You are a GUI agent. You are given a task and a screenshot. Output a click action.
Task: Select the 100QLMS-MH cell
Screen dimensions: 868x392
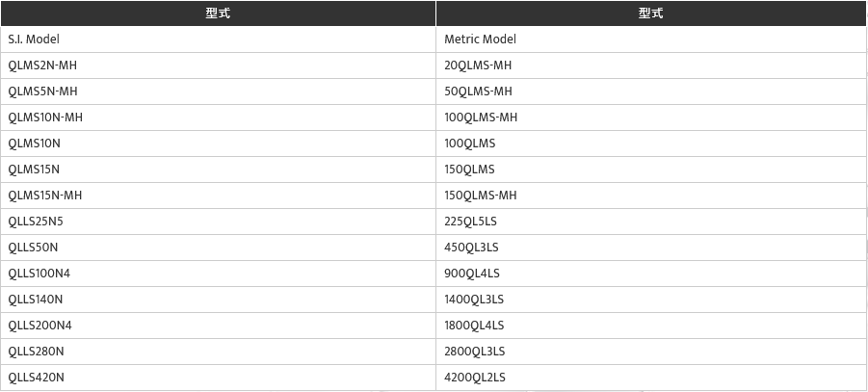481,118
